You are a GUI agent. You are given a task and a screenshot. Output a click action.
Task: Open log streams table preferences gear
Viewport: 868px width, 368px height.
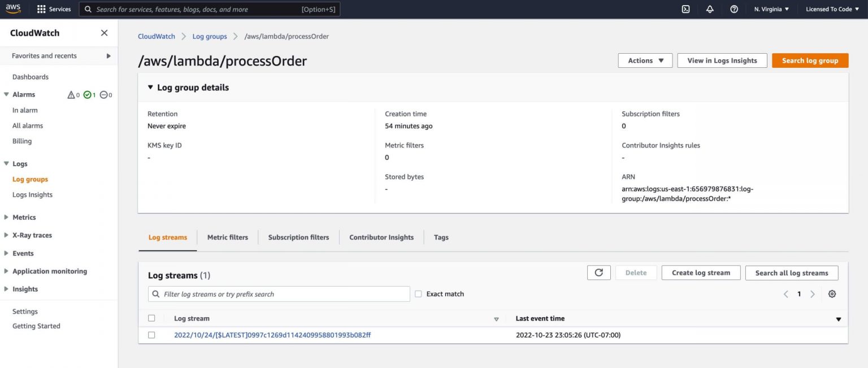click(832, 293)
